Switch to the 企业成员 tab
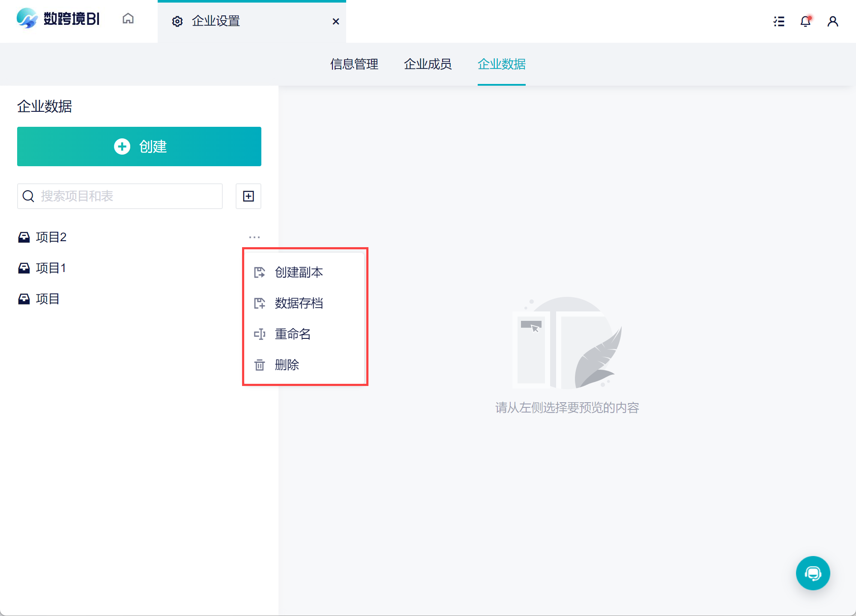 click(x=428, y=64)
